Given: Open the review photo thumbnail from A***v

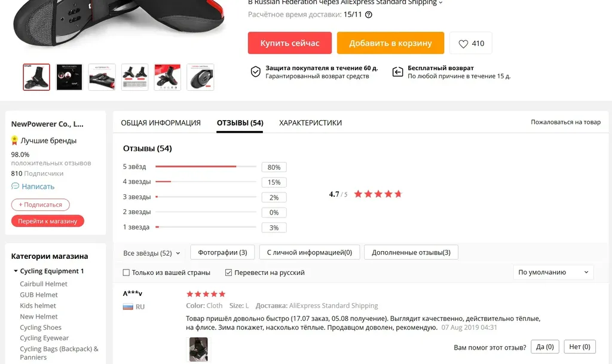Looking at the screenshot, I should pos(198,350).
